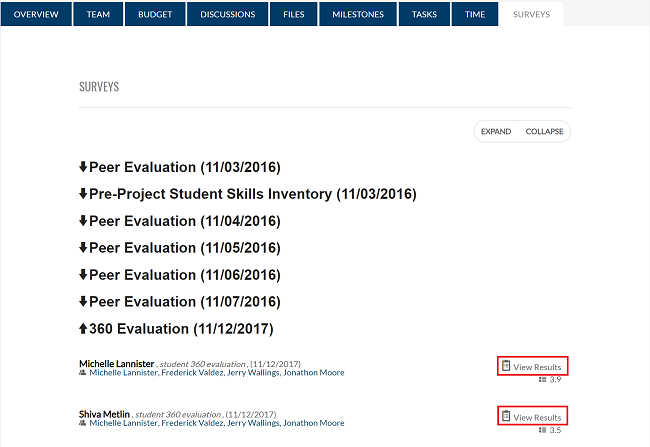
Task: Open evaluator list link under Shiva Metlin
Action: pos(217,423)
